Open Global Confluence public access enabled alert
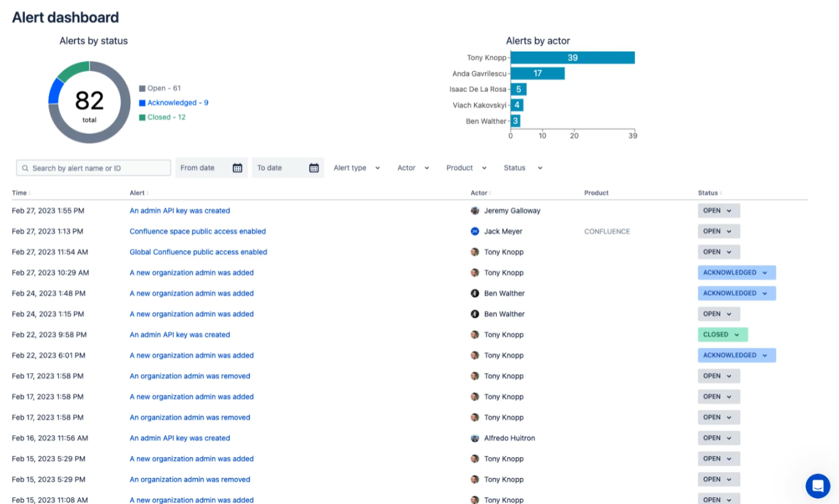839x504 pixels. coord(198,252)
